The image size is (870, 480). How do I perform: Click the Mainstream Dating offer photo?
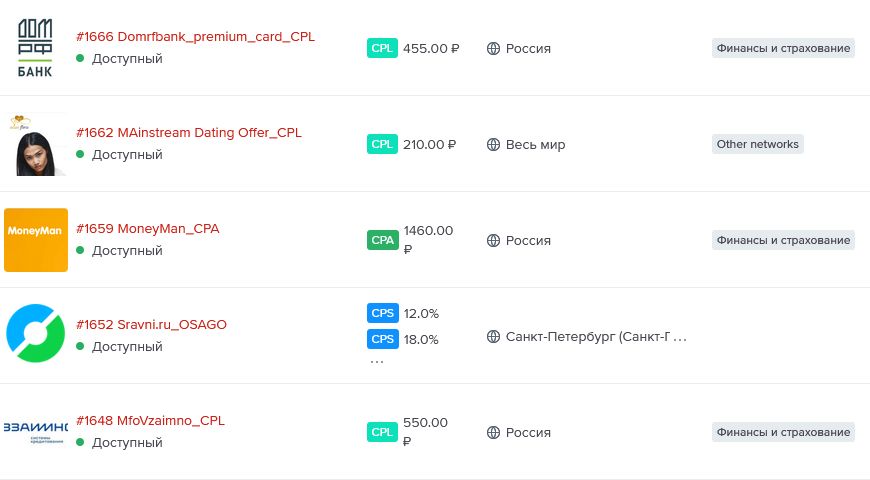(x=36, y=144)
